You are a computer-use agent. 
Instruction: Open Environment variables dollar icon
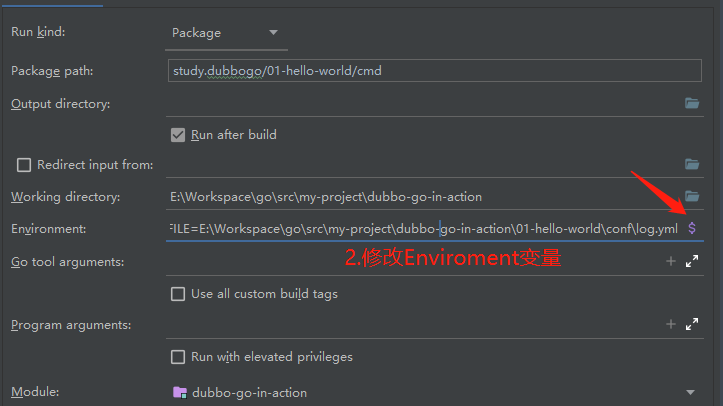pyautogui.click(x=692, y=228)
